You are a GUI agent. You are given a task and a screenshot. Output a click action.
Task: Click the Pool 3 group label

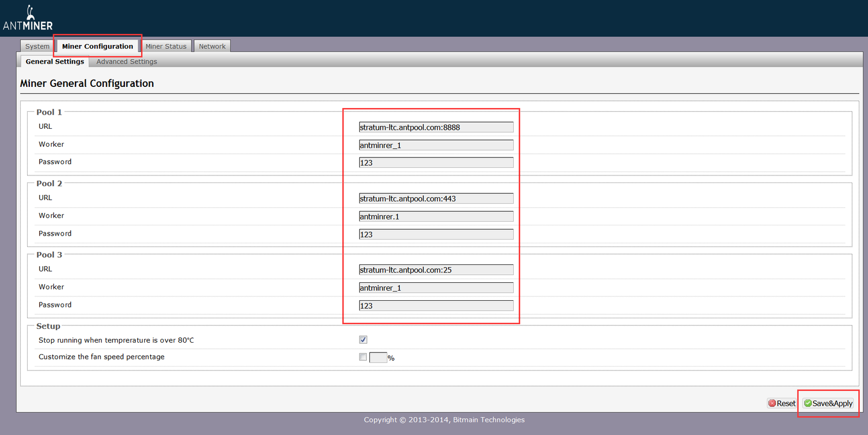click(49, 255)
